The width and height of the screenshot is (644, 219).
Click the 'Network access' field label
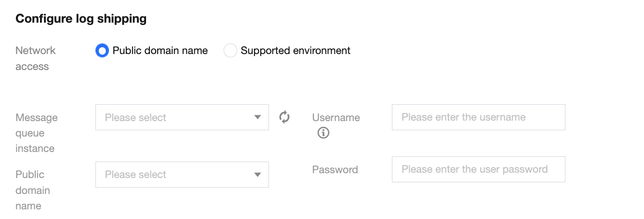(x=36, y=58)
